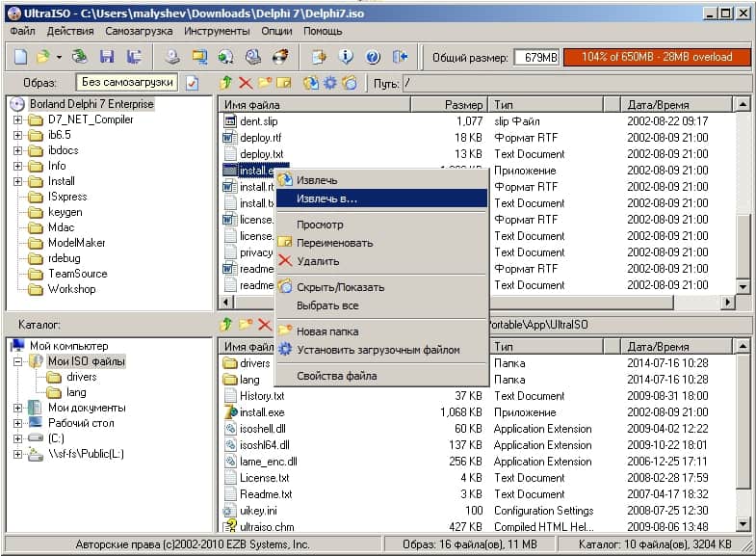Screen dimensions: 756x556
Task: Sort by Дата/Время header in image list
Action: (x=676, y=105)
